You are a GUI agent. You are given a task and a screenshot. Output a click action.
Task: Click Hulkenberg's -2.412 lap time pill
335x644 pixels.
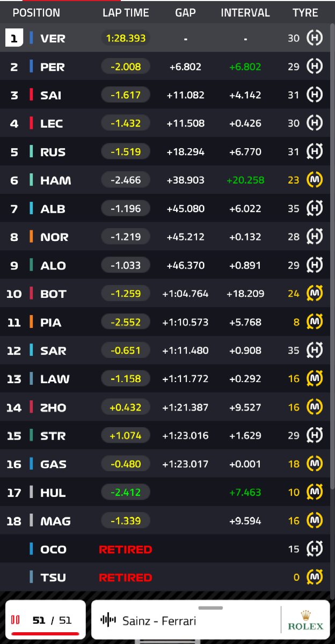point(126,492)
